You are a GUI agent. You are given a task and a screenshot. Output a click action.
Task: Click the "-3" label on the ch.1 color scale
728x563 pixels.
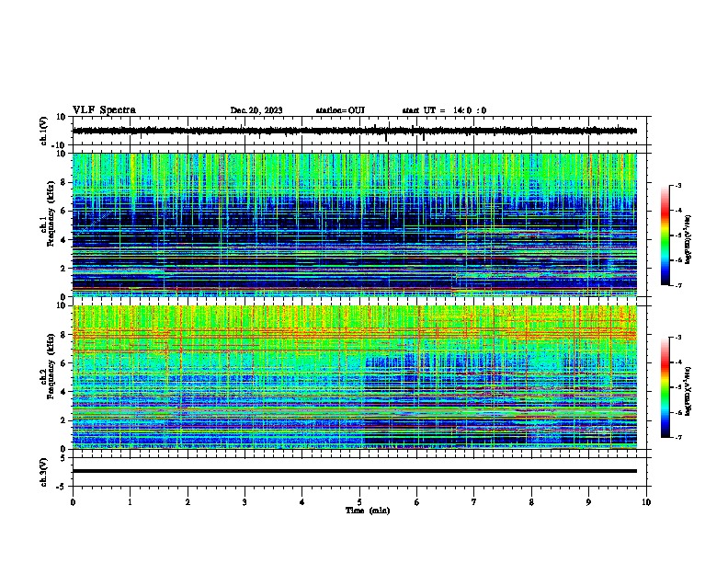(678, 185)
